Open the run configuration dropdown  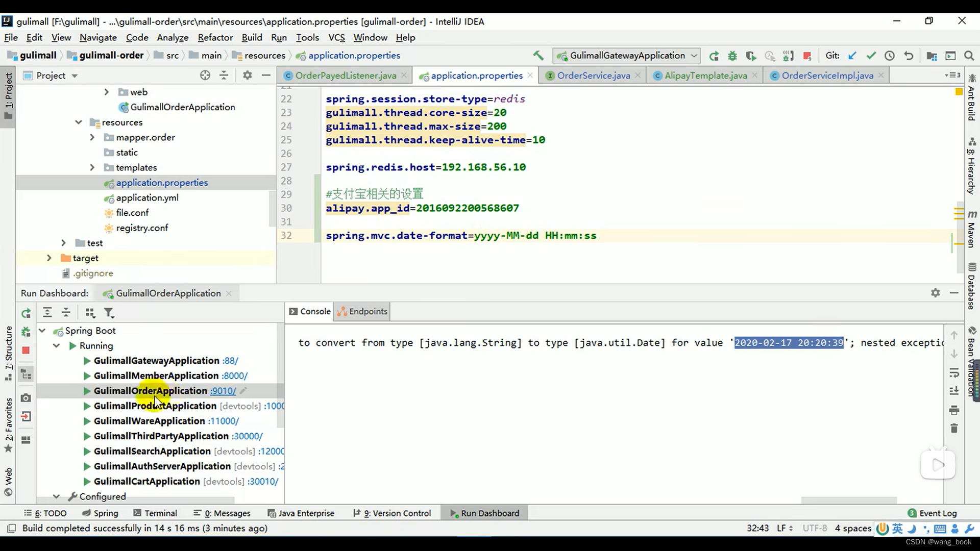[x=627, y=56]
